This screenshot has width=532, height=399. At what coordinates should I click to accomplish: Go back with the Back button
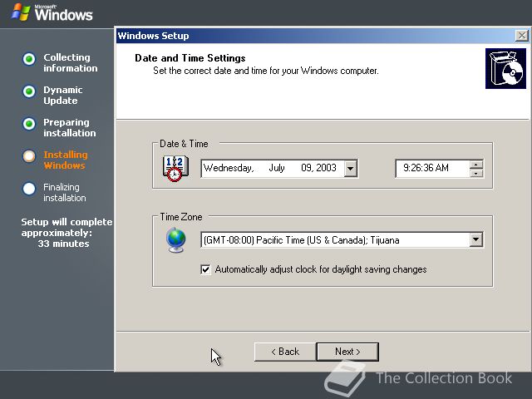click(285, 352)
